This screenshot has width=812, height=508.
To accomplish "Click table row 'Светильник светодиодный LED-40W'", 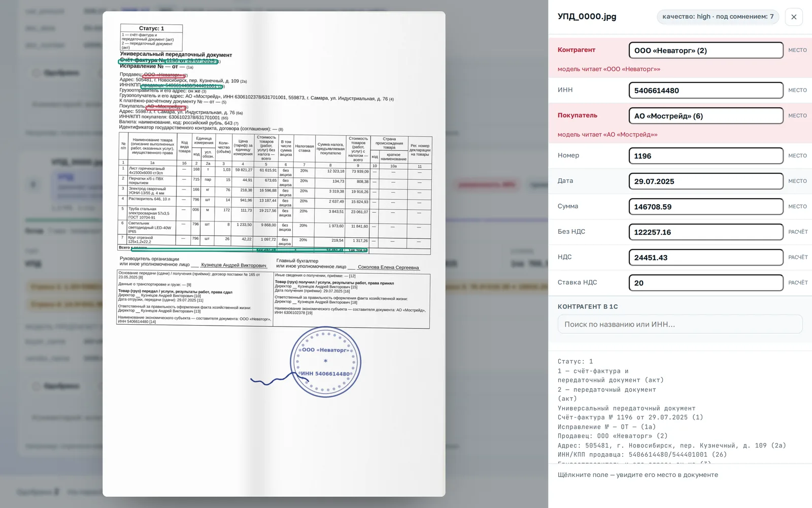I will pos(275,228).
